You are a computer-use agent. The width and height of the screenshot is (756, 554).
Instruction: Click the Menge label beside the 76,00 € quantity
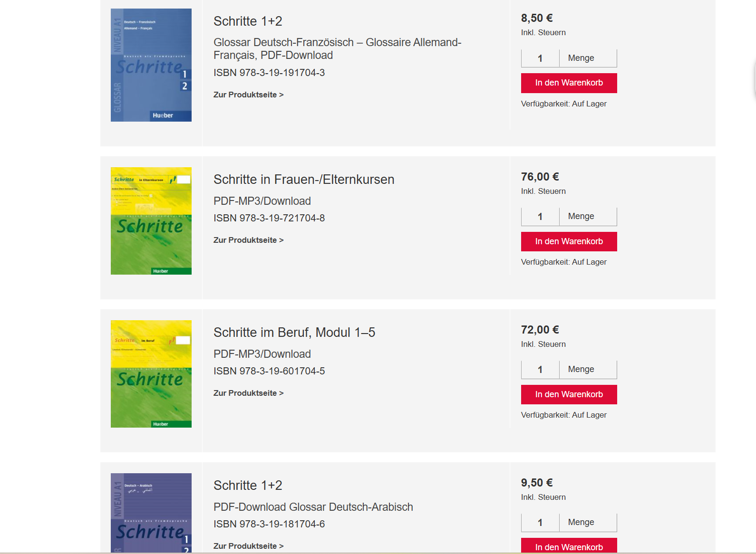pos(581,216)
